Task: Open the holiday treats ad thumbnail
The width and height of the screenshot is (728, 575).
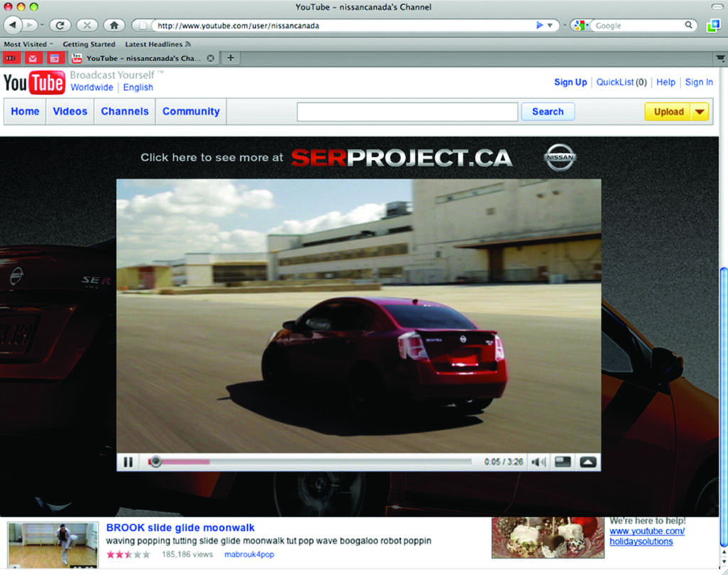Action: click(548, 537)
